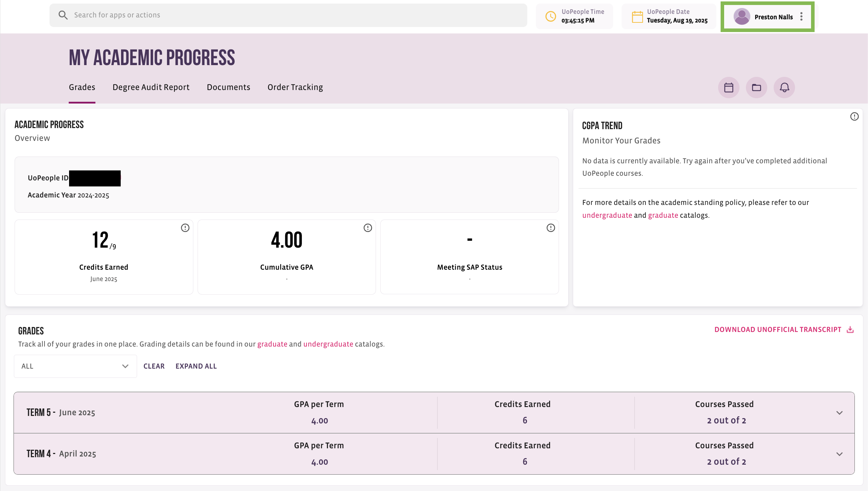This screenshot has width=868, height=491.
Task: Click the three-dot menu beside Preston Nalls
Action: 801,17
